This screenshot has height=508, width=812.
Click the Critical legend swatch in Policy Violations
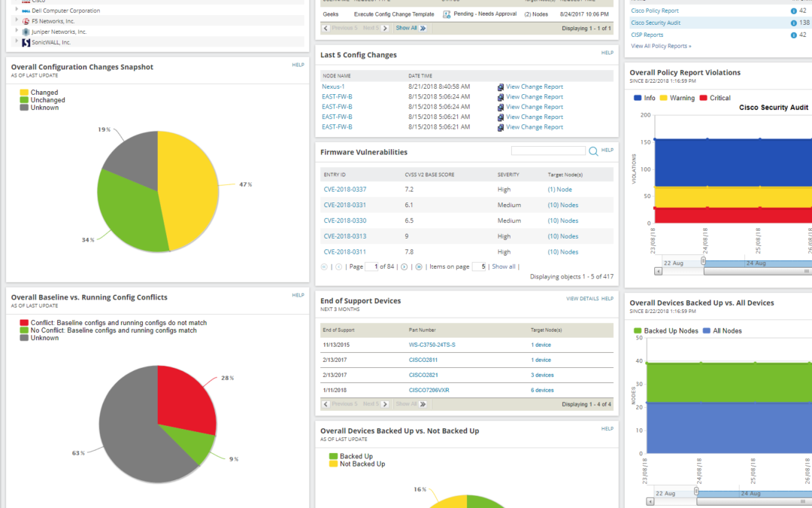pyautogui.click(x=703, y=98)
